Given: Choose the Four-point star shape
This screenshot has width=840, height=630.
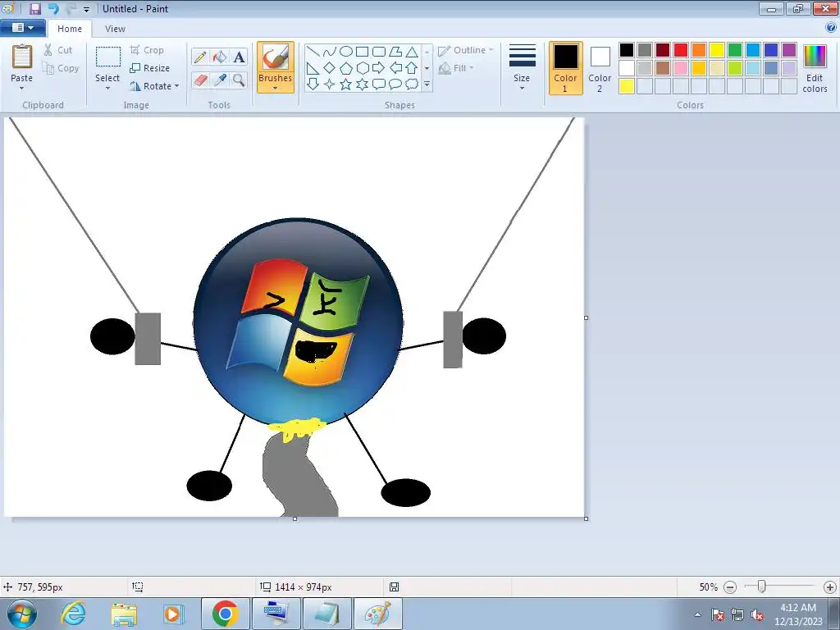Looking at the screenshot, I should (x=330, y=84).
